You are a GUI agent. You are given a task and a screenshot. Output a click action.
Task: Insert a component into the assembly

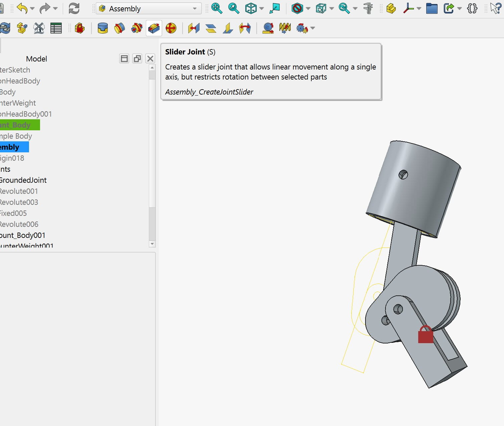click(22, 28)
